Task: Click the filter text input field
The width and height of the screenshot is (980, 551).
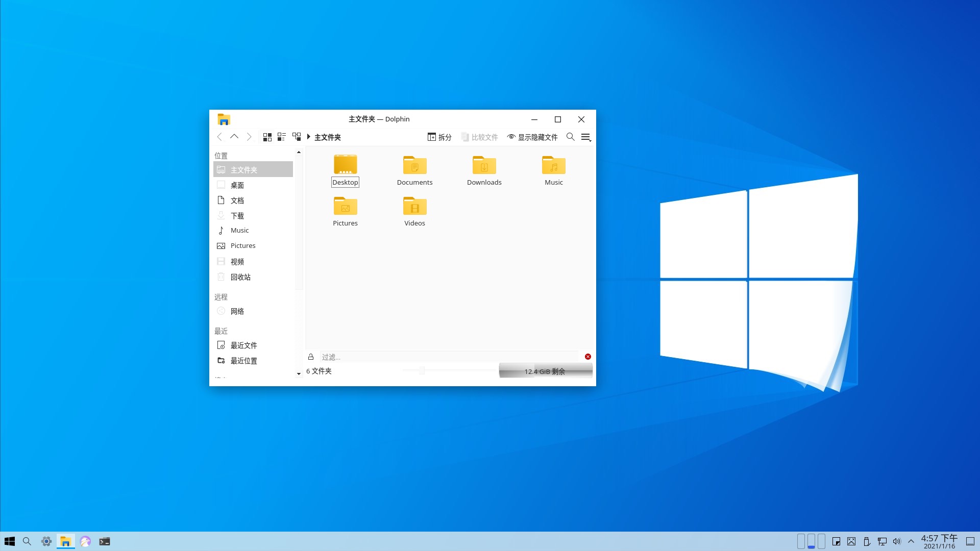Action: pyautogui.click(x=449, y=357)
